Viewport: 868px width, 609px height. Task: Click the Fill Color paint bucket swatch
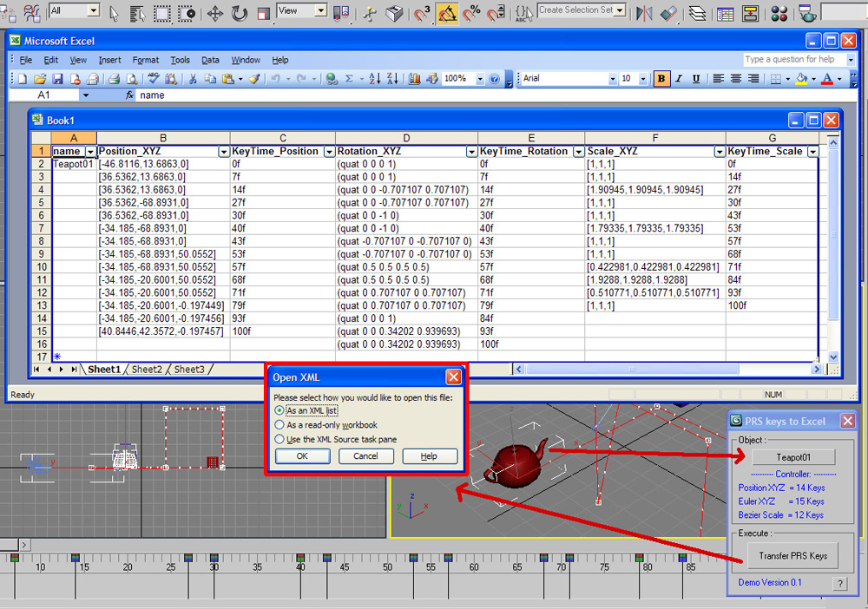(801, 79)
